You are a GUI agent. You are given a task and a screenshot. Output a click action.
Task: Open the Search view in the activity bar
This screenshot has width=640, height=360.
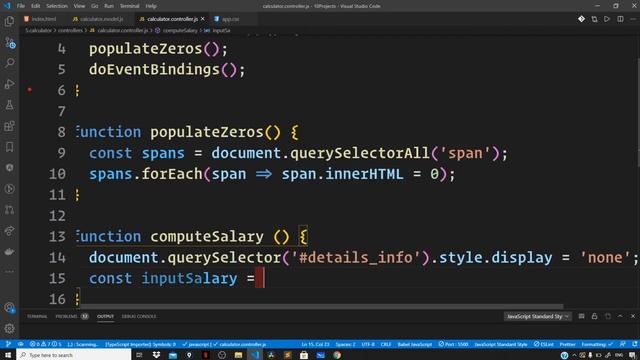[9, 63]
